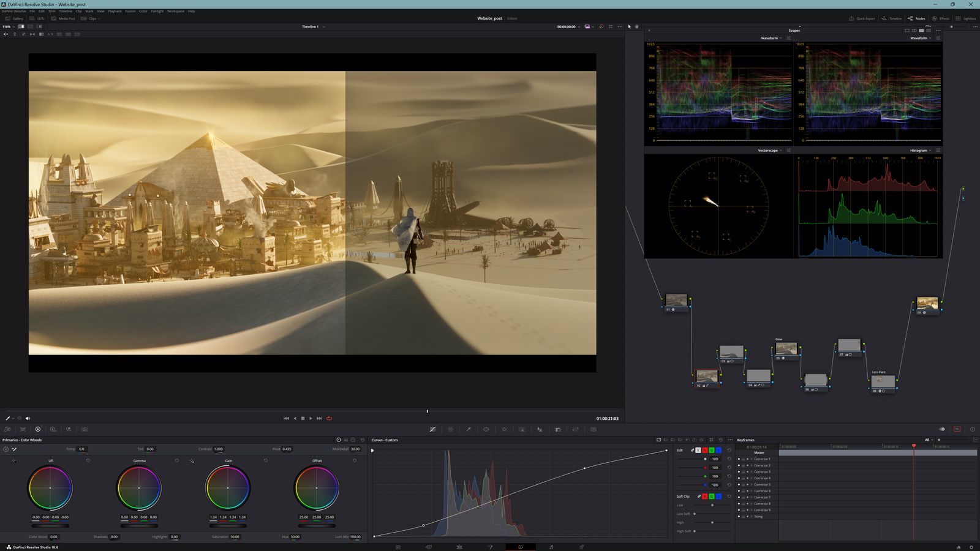This screenshot has height=551, width=980.
Task: Change the top-right Waveform scope type dropdown
Action: coord(921,38)
